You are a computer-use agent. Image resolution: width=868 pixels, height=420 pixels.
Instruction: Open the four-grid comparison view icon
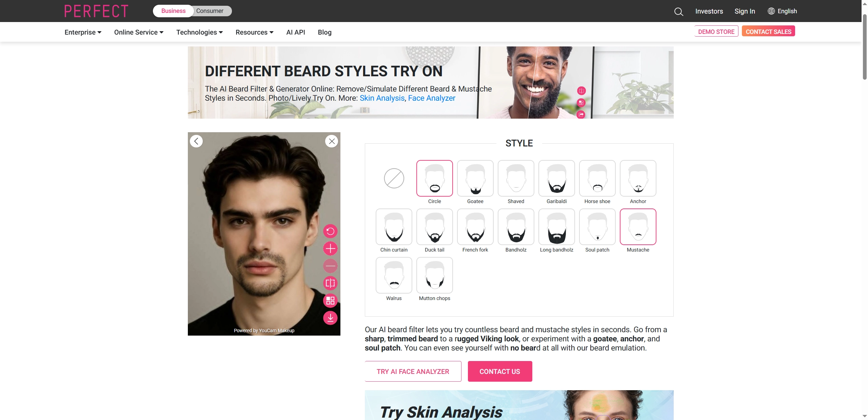pos(330,301)
